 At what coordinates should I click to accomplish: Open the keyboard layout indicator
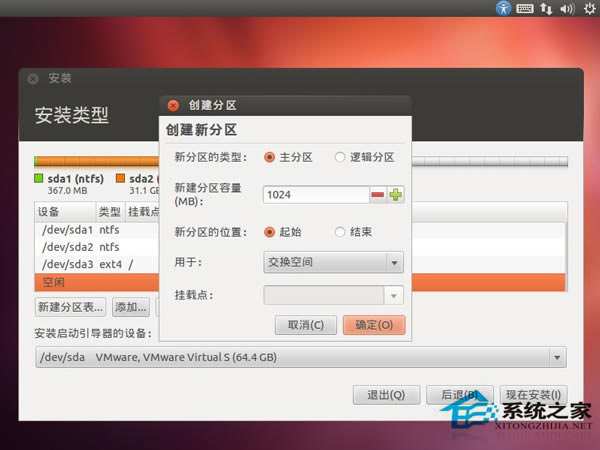(525, 8)
